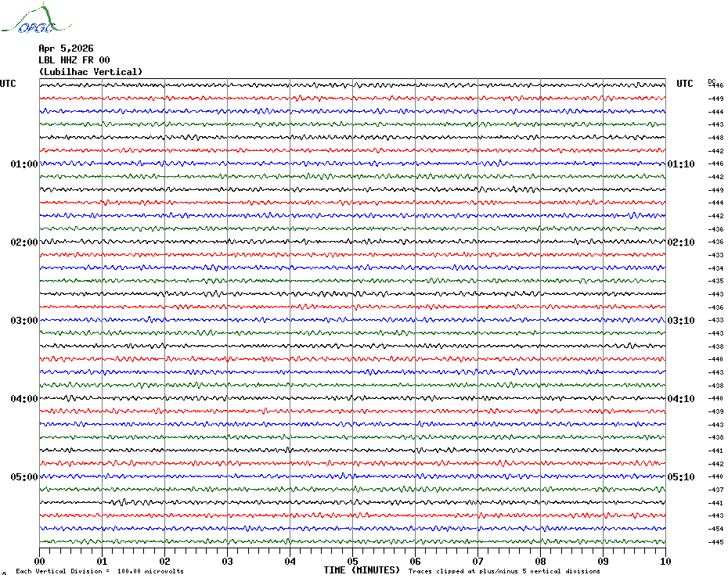Click the TIME (MINUTES) axis title
Image resolution: width=728 pixels, height=582 pixels.
click(x=362, y=570)
